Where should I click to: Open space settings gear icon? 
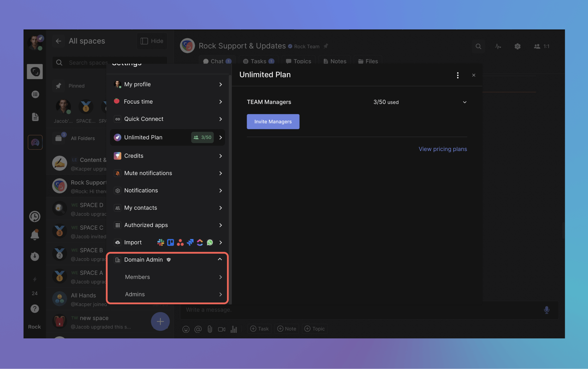pos(517,46)
